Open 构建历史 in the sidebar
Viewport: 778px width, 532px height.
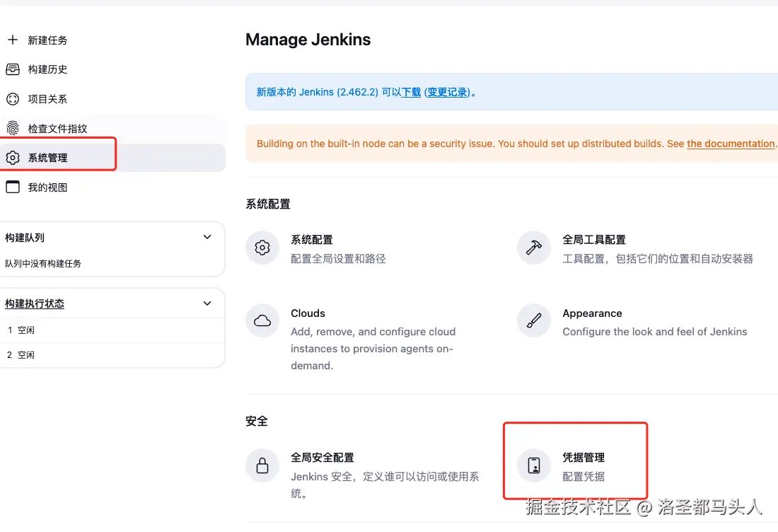(47, 69)
